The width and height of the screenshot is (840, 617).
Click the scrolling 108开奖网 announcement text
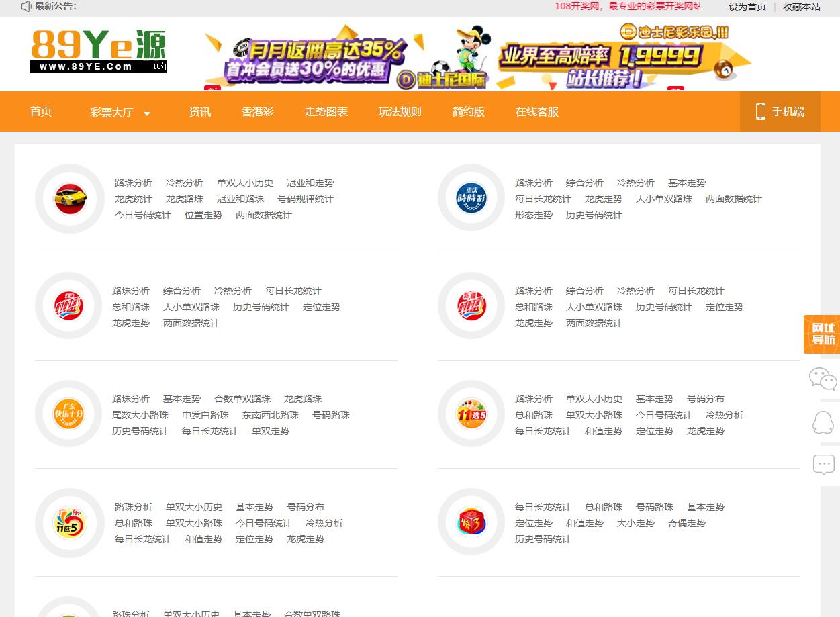pyautogui.click(x=627, y=7)
